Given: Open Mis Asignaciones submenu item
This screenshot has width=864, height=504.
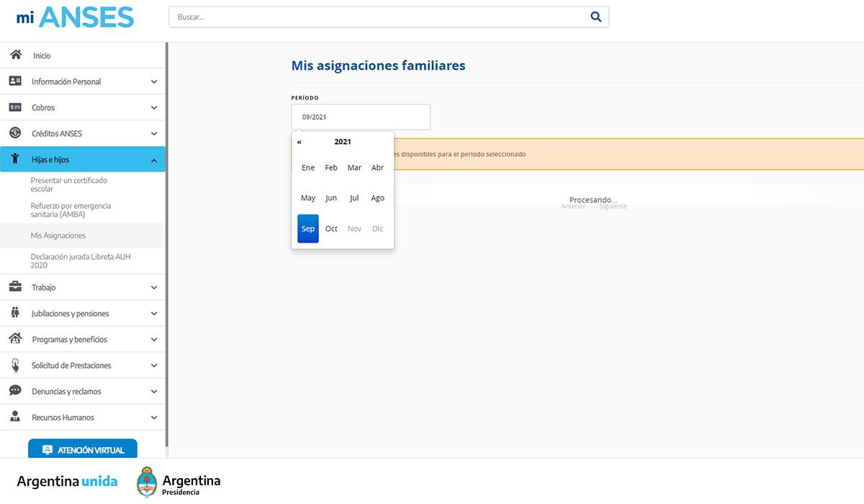Looking at the screenshot, I should [58, 235].
